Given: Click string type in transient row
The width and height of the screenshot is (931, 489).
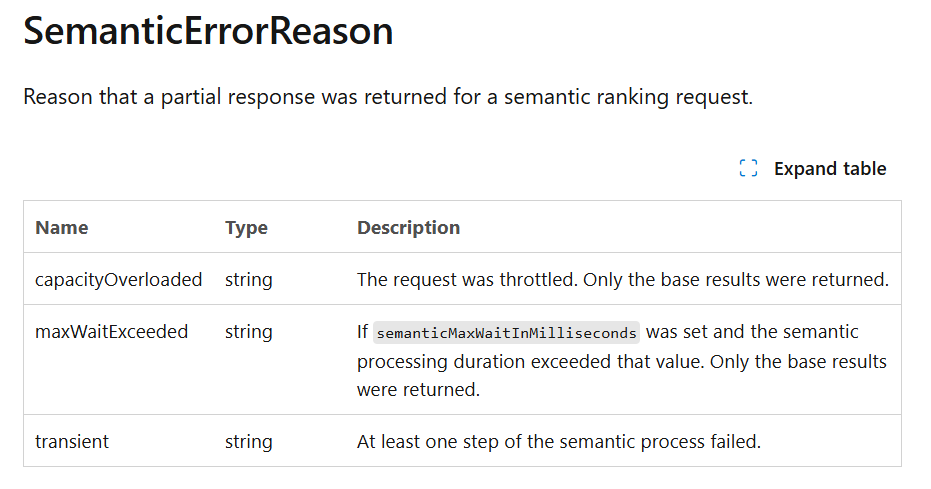Looking at the screenshot, I should coord(249,442).
